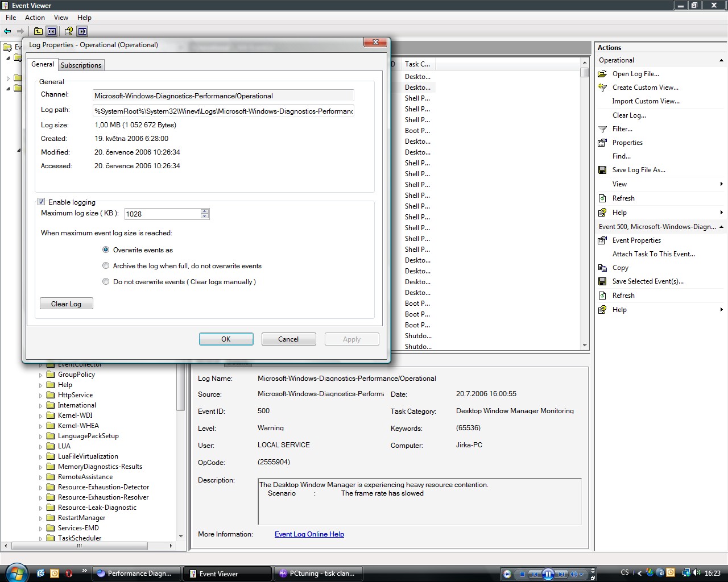The width and height of the screenshot is (728, 582).
Task: Click the Open Log File folder icon
Action: click(x=603, y=74)
